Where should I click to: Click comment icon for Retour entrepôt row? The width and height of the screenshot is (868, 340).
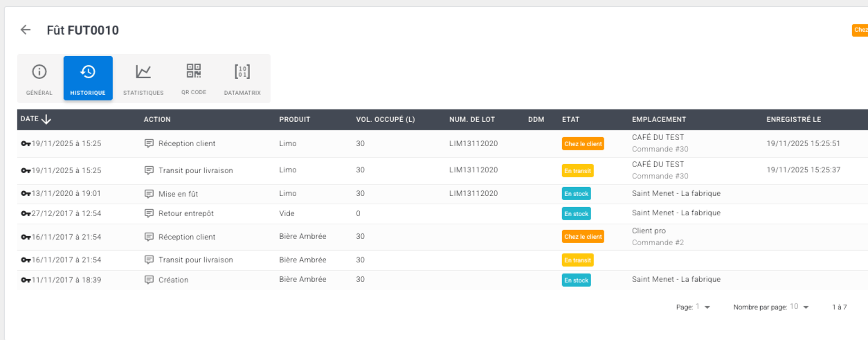click(149, 213)
